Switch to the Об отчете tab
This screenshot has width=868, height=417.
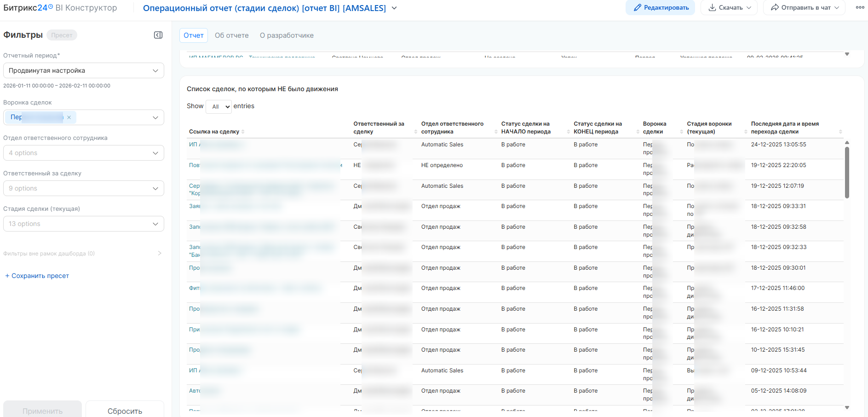pyautogui.click(x=231, y=35)
